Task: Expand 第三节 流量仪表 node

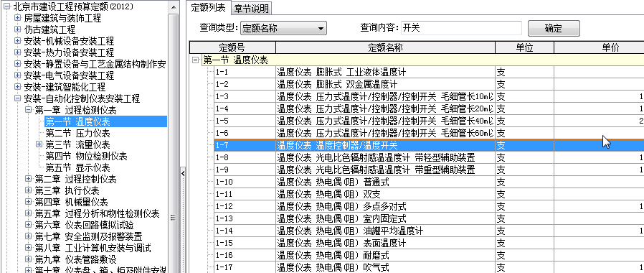Action: [x=39, y=144]
